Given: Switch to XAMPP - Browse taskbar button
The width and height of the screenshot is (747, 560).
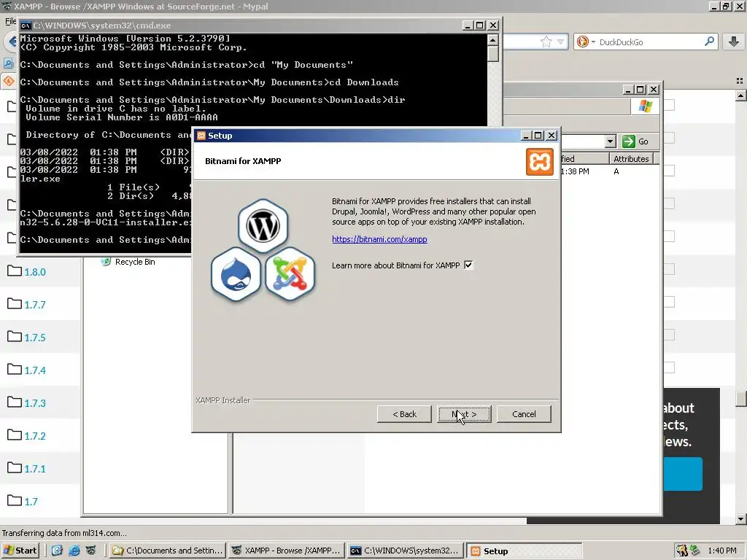Looking at the screenshot, I should 286,551.
